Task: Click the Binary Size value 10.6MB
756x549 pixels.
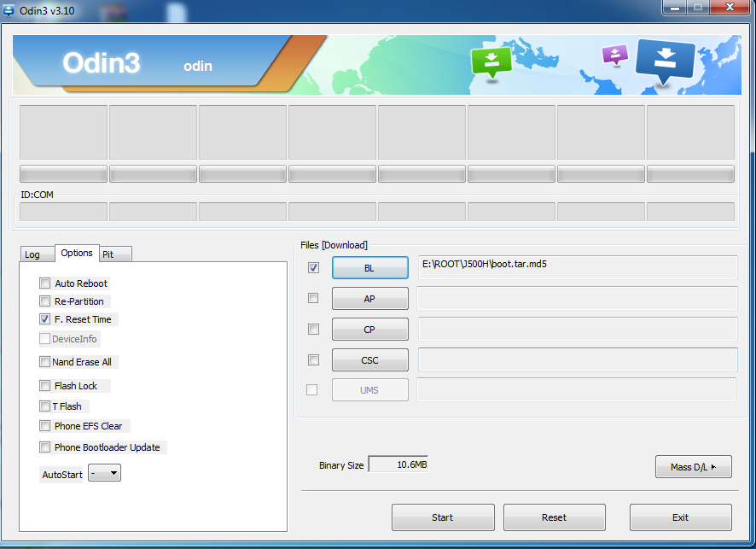Action: click(398, 464)
